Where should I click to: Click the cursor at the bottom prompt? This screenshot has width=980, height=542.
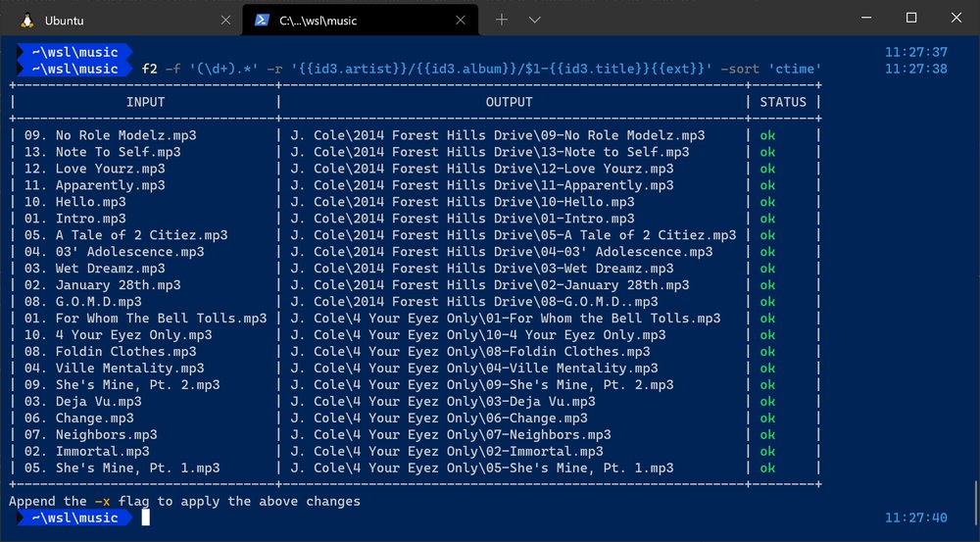coord(146,517)
